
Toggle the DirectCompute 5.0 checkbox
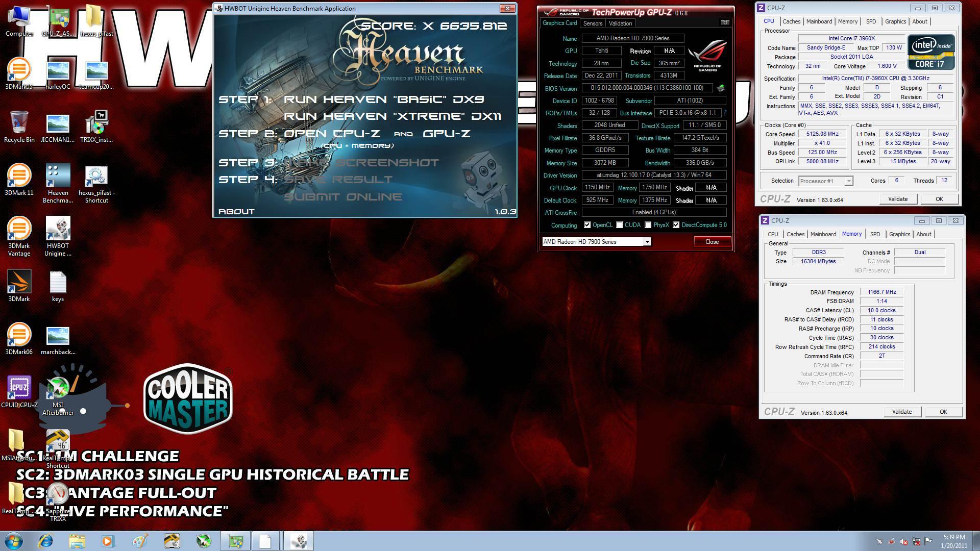pyautogui.click(x=676, y=225)
